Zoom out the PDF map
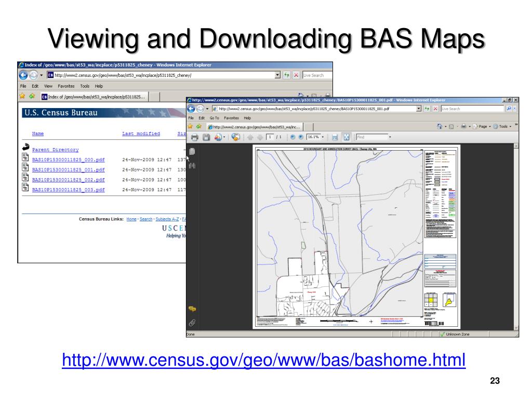The height and width of the screenshot is (399, 532). point(292,137)
